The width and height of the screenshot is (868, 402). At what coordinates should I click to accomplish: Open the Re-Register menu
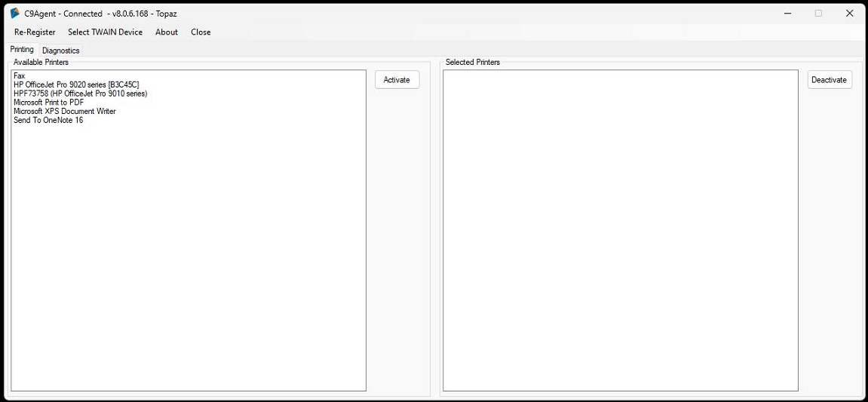point(35,32)
